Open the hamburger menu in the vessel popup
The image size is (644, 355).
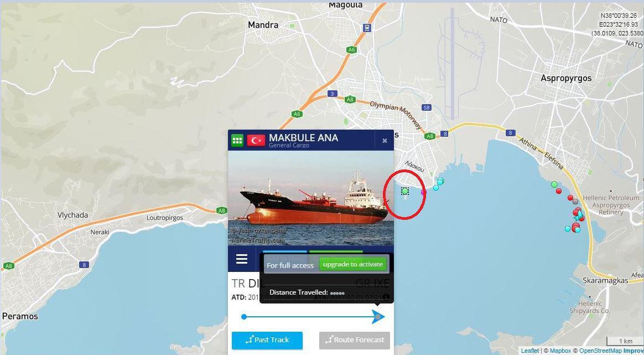click(x=242, y=259)
